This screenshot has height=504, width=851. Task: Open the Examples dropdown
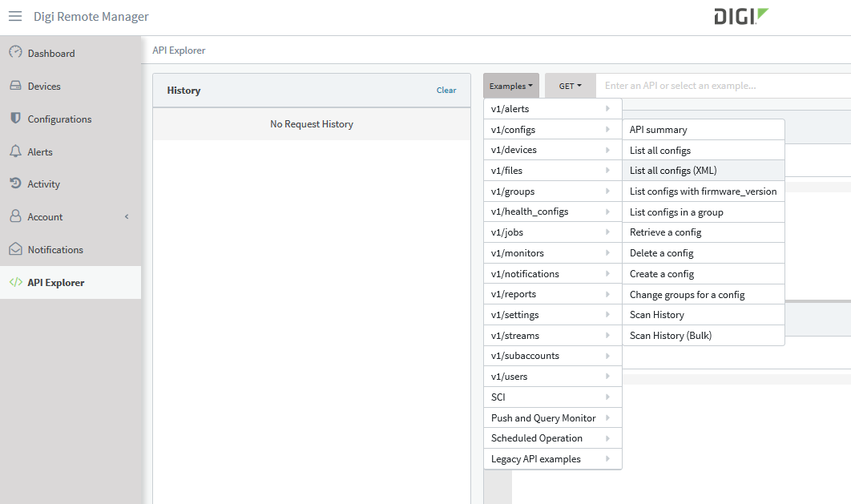[510, 86]
